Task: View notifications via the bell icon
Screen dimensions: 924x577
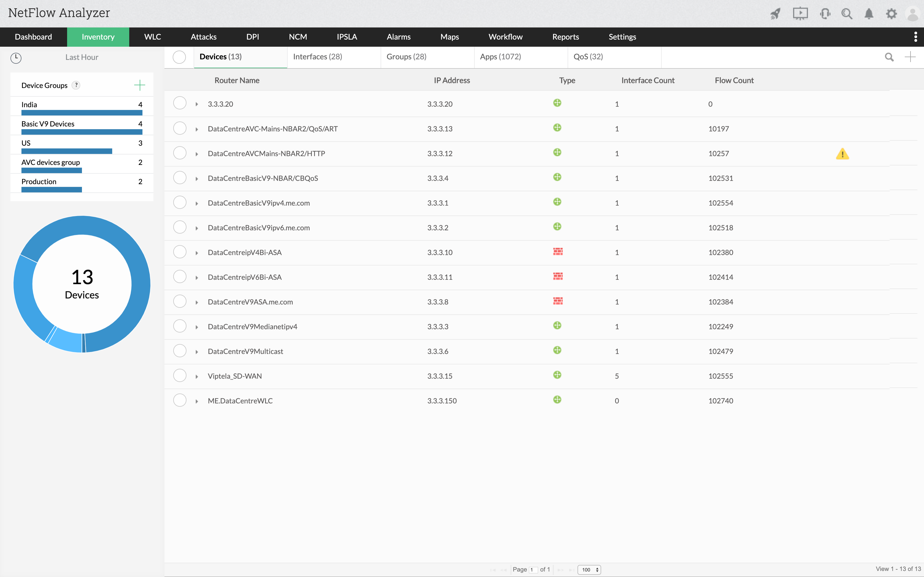Action: (869, 13)
